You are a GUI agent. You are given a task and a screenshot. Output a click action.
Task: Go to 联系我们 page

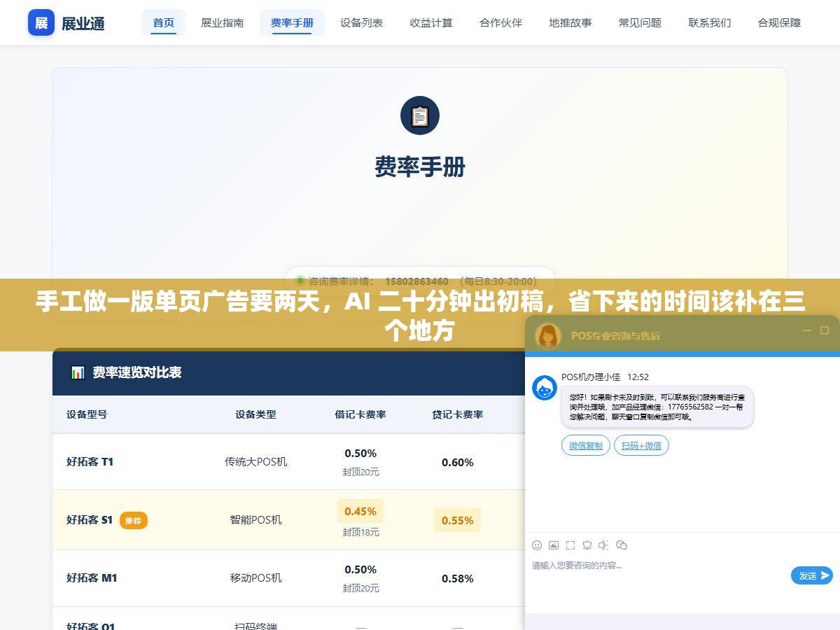pos(710,22)
